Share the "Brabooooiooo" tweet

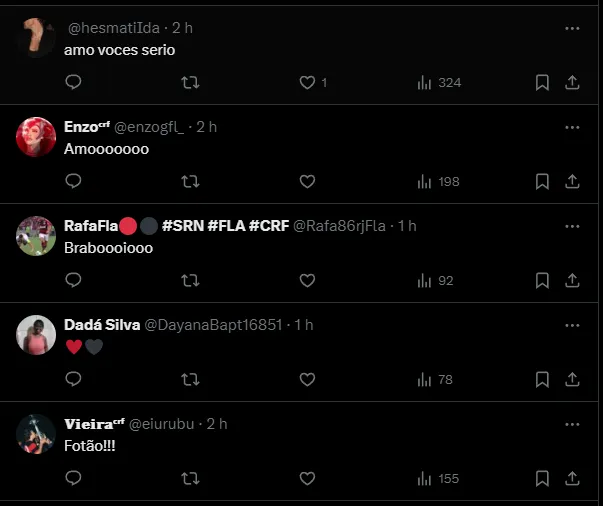click(x=572, y=280)
